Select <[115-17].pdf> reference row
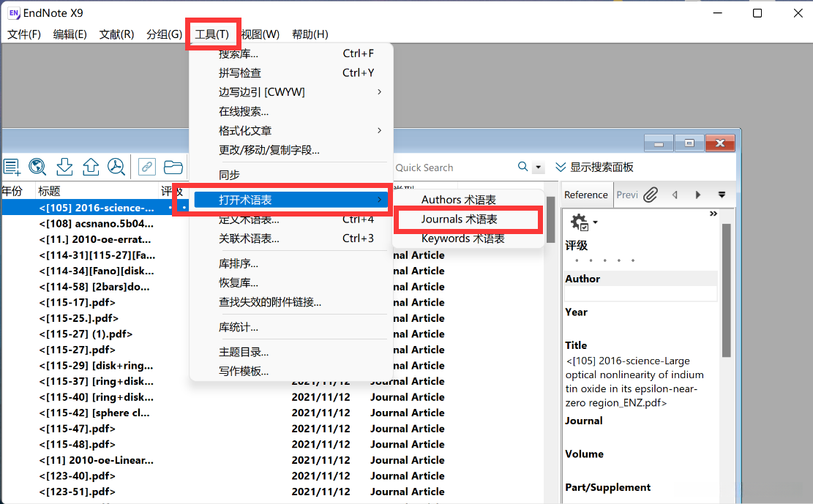813x504 pixels. tap(78, 302)
